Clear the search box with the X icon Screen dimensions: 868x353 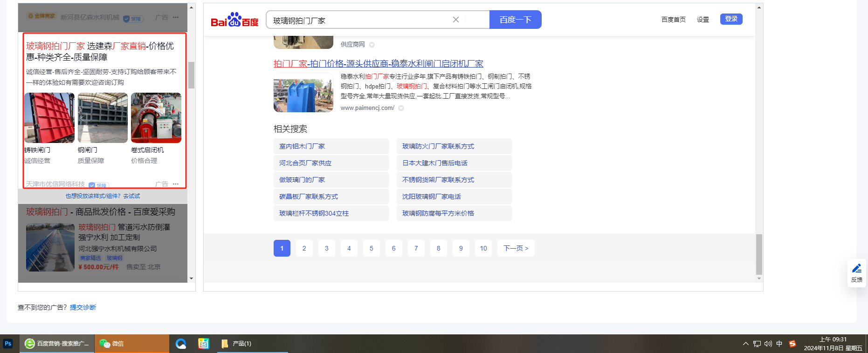(455, 20)
